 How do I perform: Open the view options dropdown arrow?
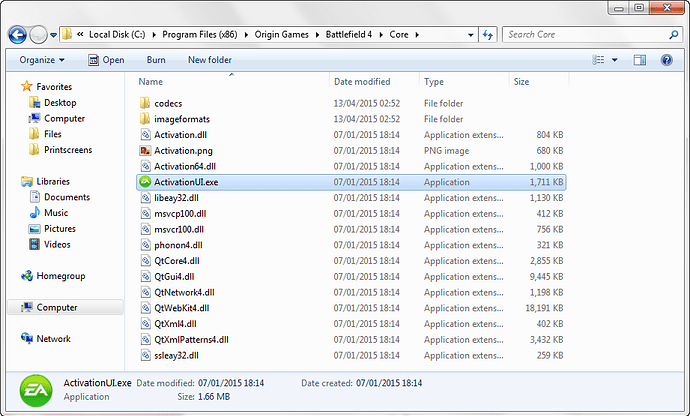point(614,60)
